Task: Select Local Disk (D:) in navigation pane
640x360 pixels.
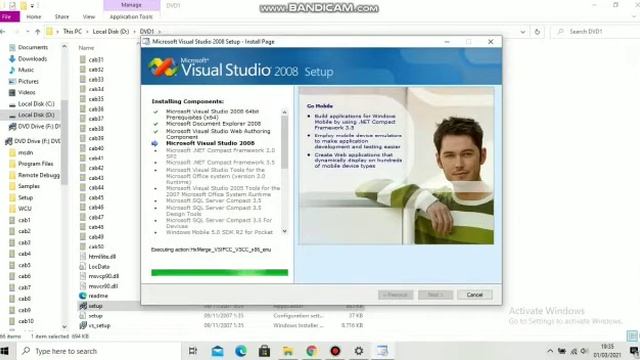Action: point(36,115)
